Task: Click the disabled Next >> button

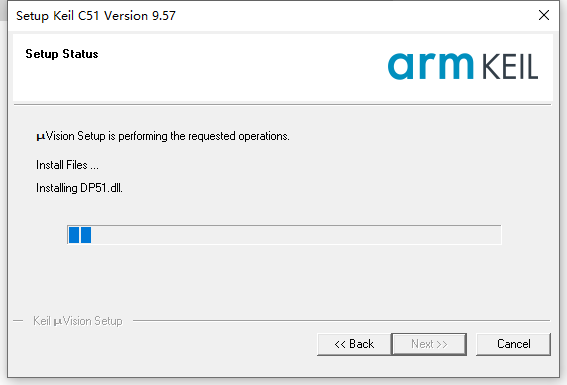Action: [x=429, y=344]
